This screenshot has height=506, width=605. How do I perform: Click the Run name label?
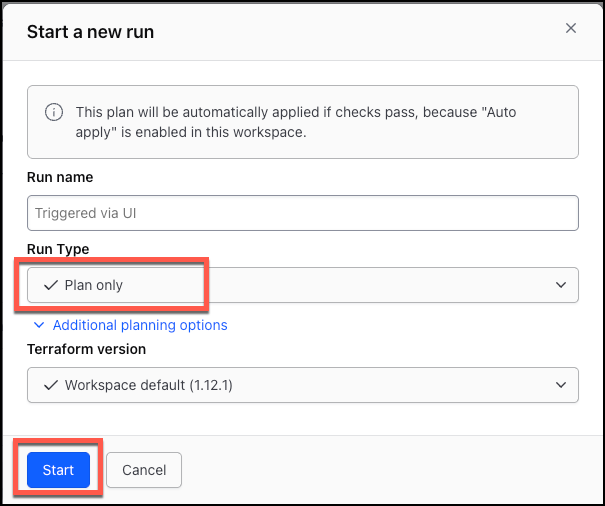click(60, 177)
